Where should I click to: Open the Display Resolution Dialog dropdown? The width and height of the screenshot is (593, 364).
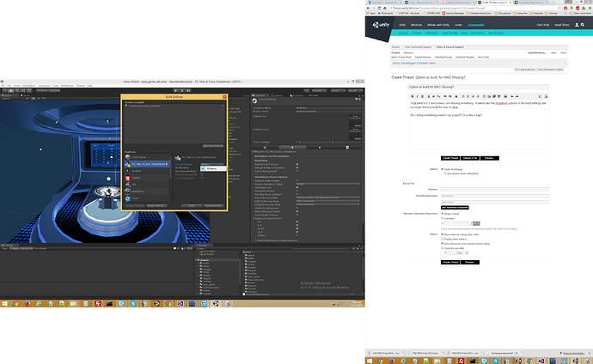tap(327, 184)
